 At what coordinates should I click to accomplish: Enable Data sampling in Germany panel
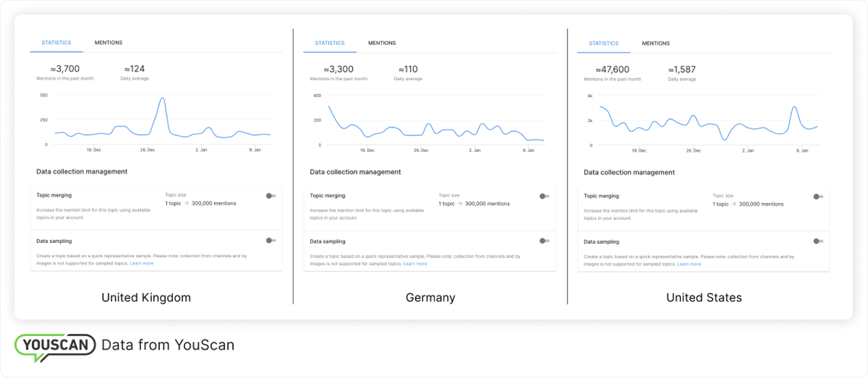pyautogui.click(x=545, y=240)
